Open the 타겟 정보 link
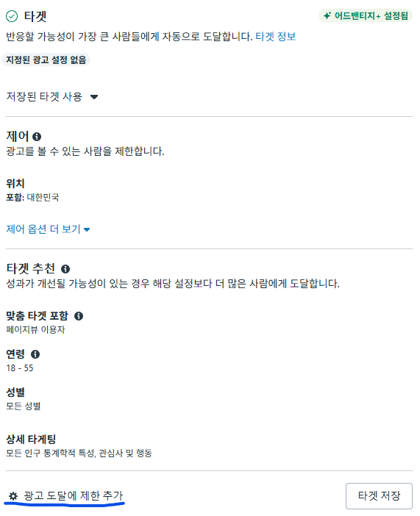The height and width of the screenshot is (516, 420). coord(275,36)
